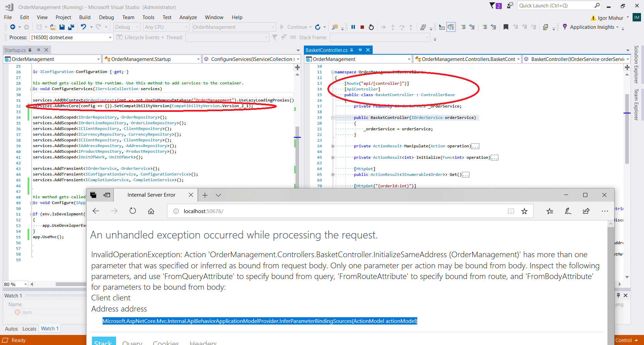
Task: Expand collapsed Manipulate method in BasketController
Action: (333, 146)
